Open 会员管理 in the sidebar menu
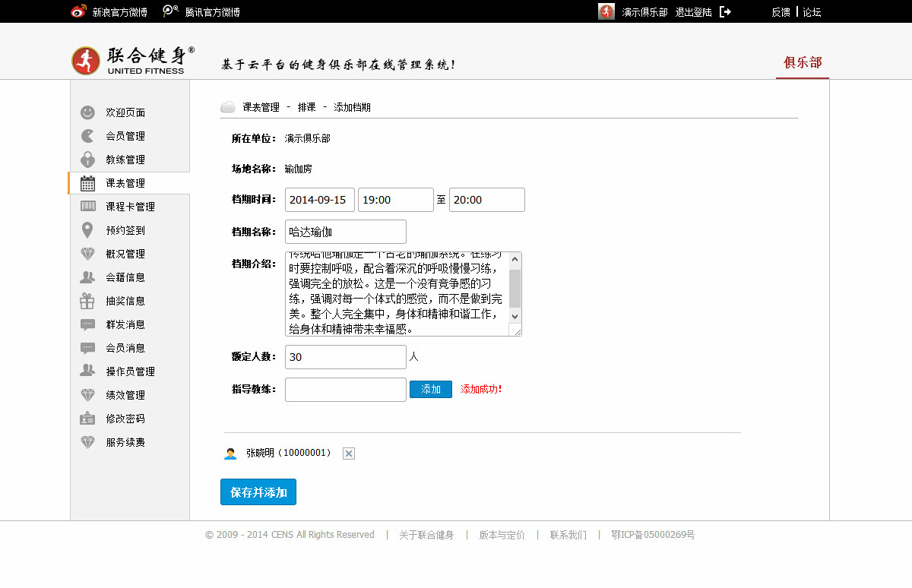 click(125, 136)
